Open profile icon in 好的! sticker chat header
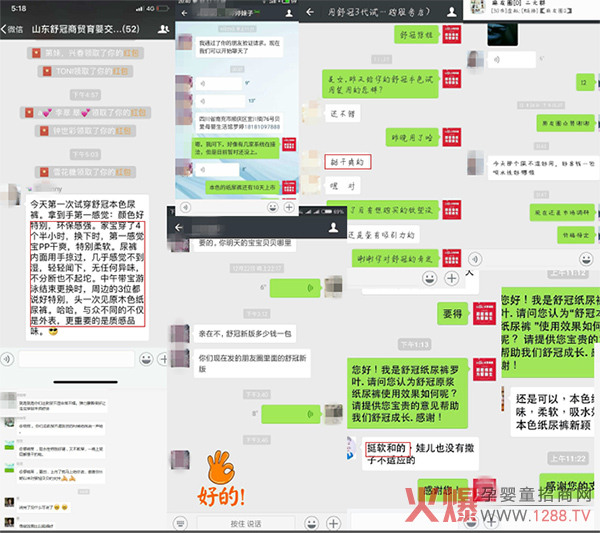Screen dimensions: 600x533 333,228
